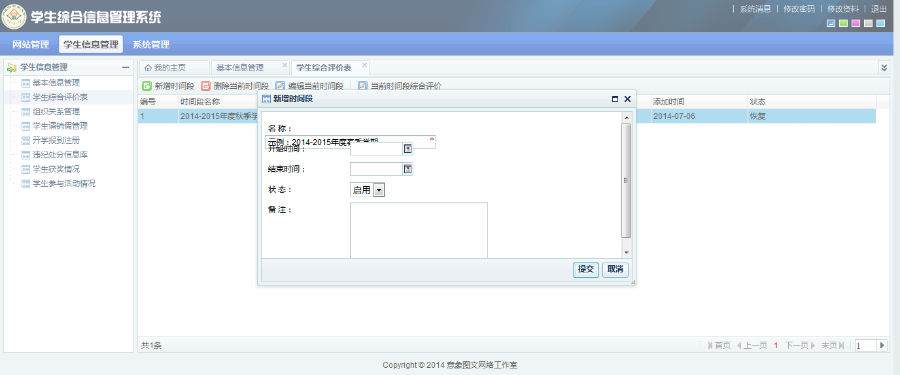
Task: Close the 新增时间段 dialog
Action: (x=627, y=99)
